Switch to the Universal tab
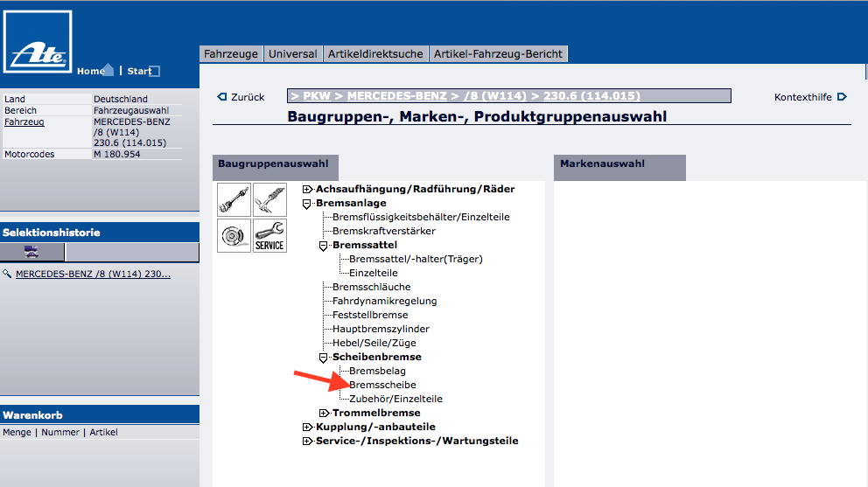Image resolution: width=868 pixels, height=487 pixels. pos(293,54)
